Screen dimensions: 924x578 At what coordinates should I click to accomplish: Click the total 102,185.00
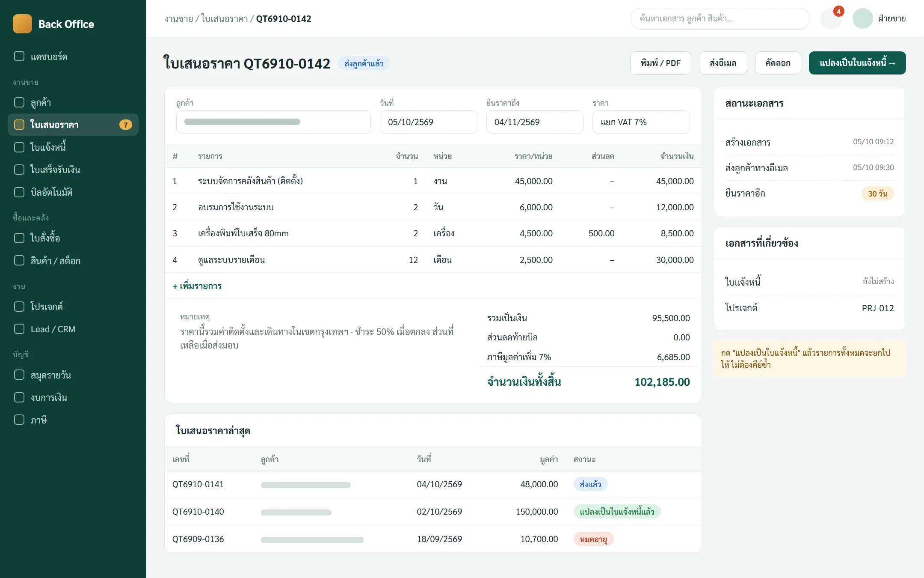point(662,382)
